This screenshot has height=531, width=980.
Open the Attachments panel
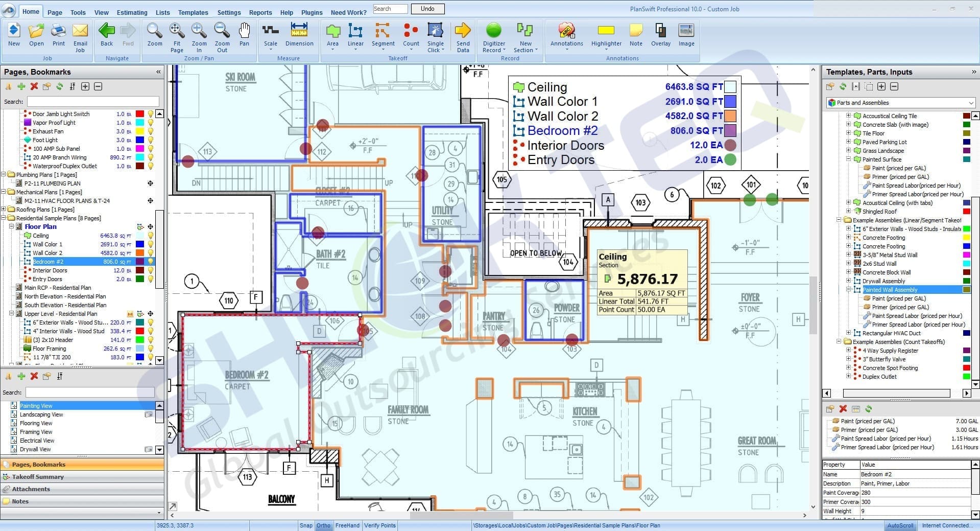[x=82, y=489]
